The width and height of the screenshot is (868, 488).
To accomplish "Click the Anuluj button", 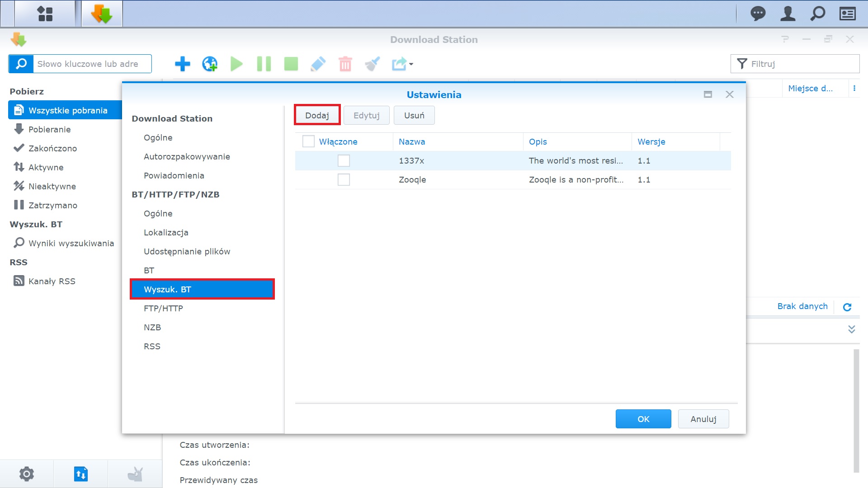I will point(703,419).
